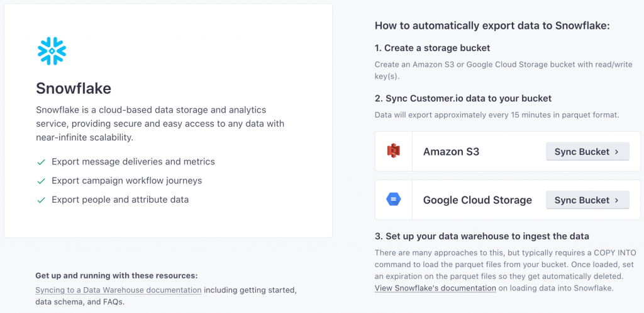The width and height of the screenshot is (644, 313).
Task: Click the checkmark beside people and attribute data
Action: pos(41,200)
